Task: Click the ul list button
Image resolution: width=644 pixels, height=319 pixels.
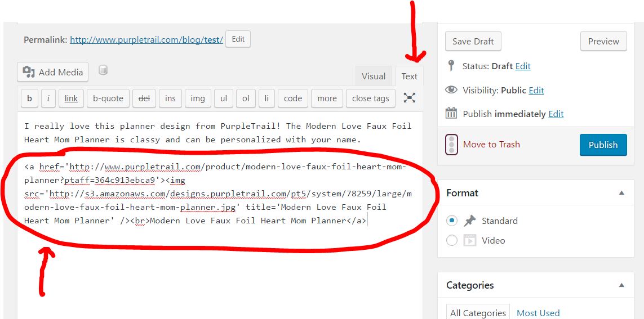Action: (224, 98)
